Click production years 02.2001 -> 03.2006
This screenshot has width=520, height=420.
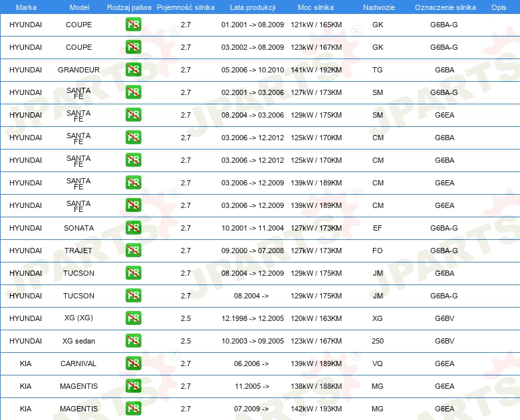click(x=253, y=92)
